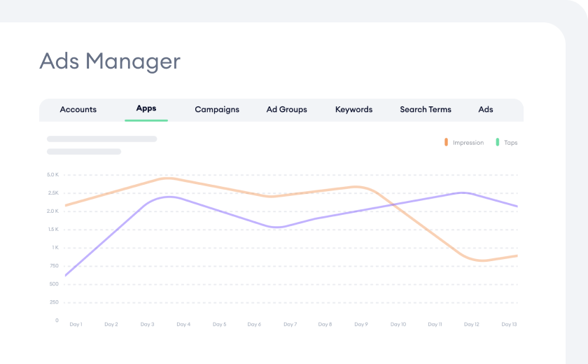Switch to the Accounts tab

[x=78, y=109]
